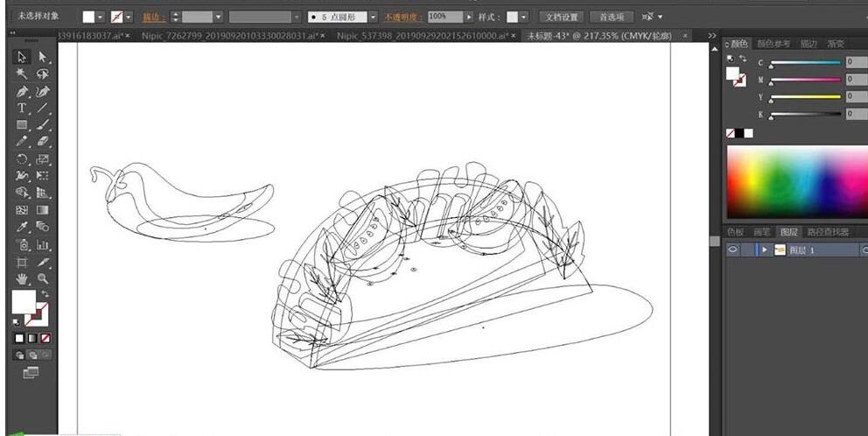Select the Rectangle tool
Screen dimensions: 868x436
pyautogui.click(x=23, y=125)
